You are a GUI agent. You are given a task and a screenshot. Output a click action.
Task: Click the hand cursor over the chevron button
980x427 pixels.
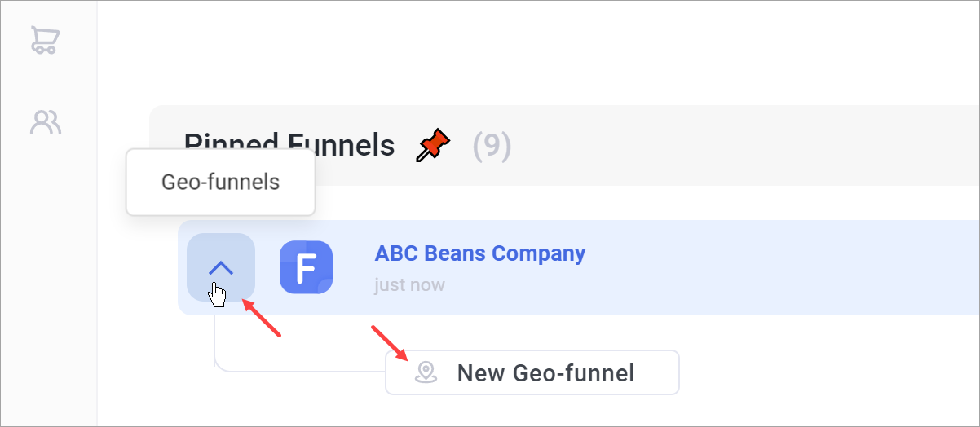coord(217,294)
